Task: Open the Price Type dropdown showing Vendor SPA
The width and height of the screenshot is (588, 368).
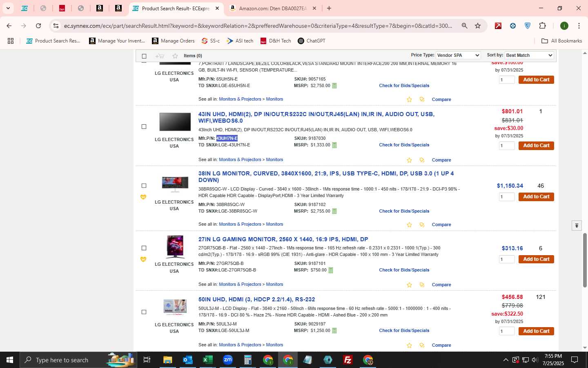Action: pos(458,55)
